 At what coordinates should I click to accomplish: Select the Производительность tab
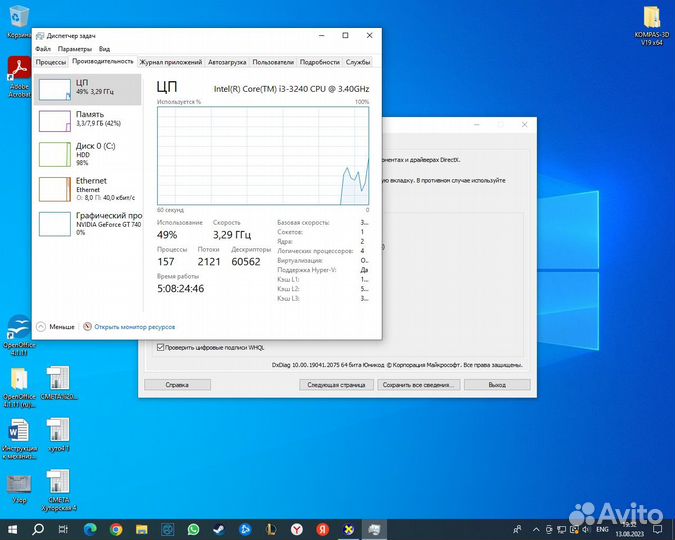pos(103,62)
